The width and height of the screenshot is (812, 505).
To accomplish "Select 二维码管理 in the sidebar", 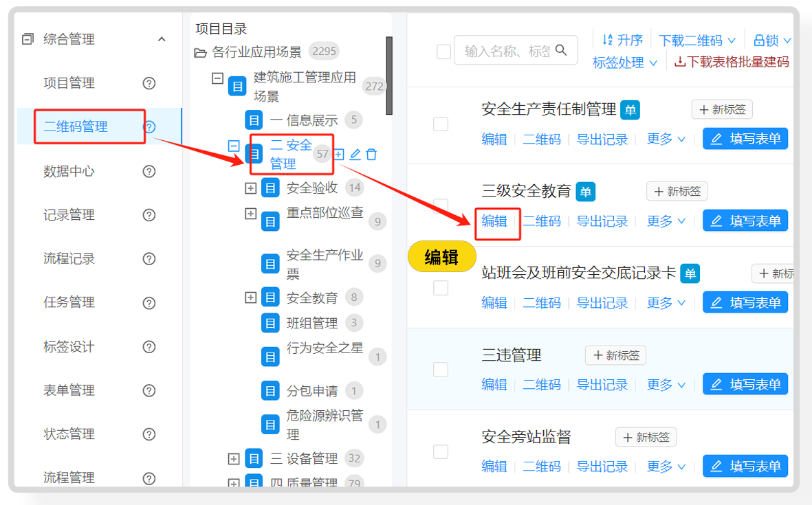I will click(x=76, y=126).
